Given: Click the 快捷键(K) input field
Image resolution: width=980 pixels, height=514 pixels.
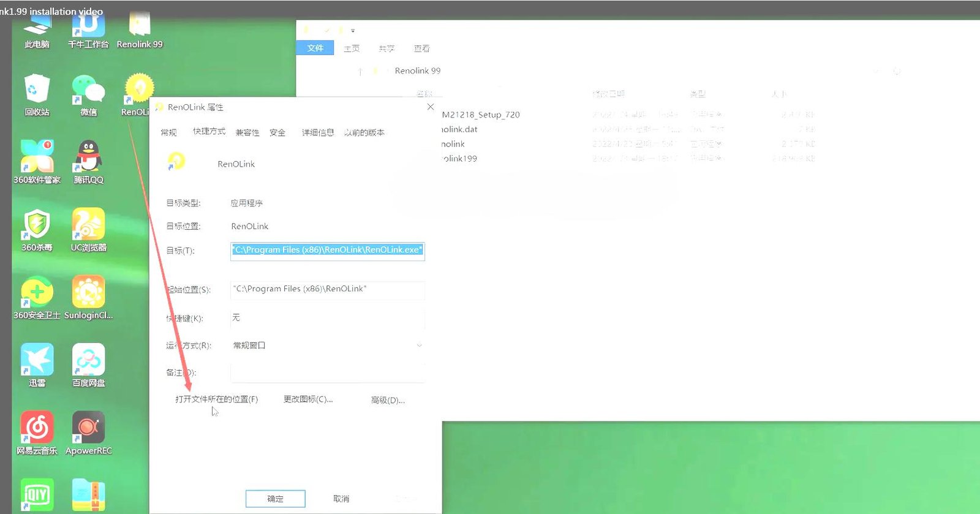Looking at the screenshot, I should [x=328, y=319].
